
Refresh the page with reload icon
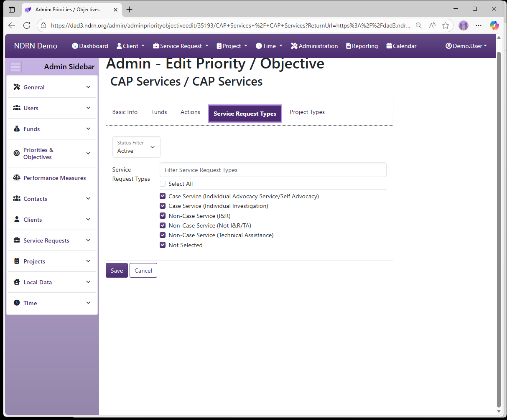point(27,25)
